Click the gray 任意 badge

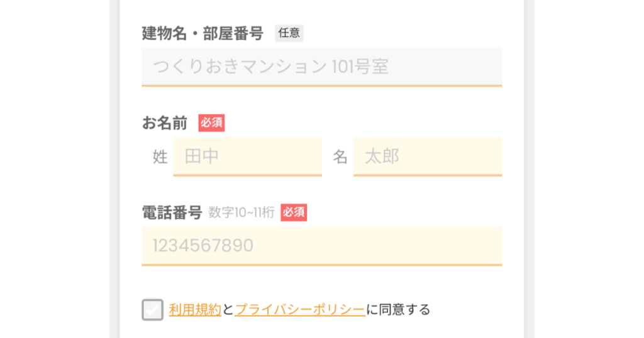coord(289,33)
